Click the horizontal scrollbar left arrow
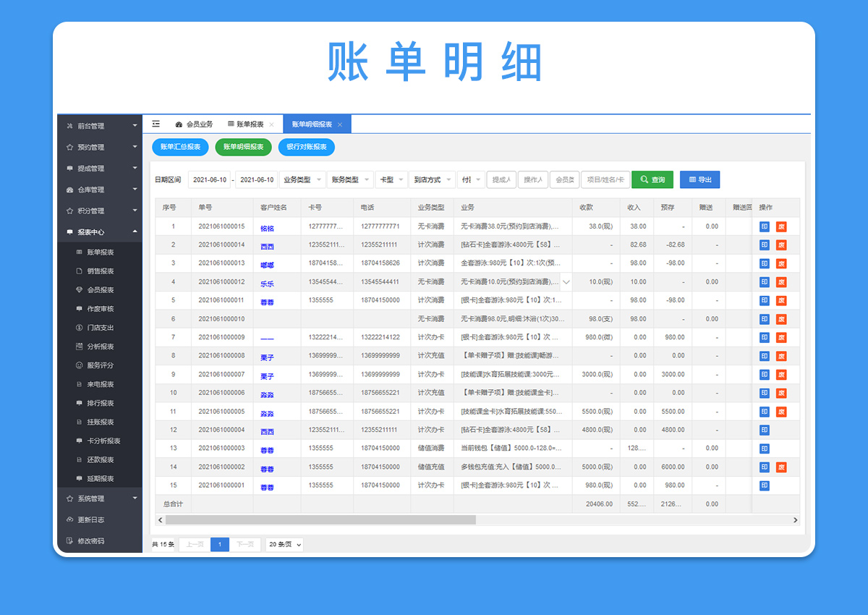Screen dimensions: 868x615 [x=160, y=519]
